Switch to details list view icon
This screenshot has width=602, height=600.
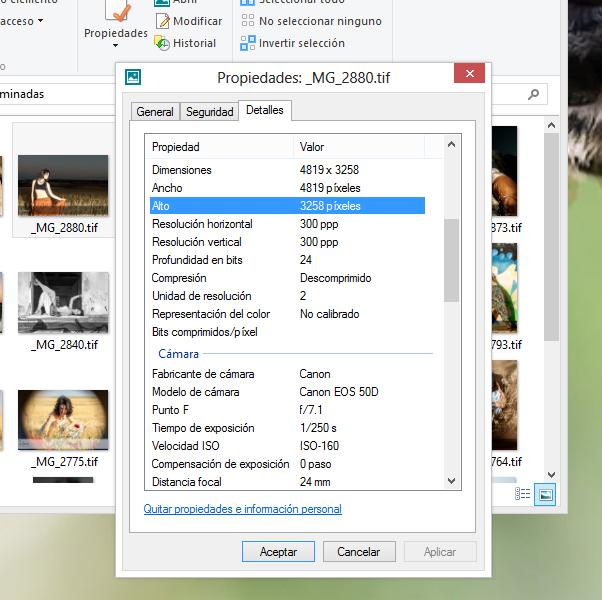[x=523, y=494]
